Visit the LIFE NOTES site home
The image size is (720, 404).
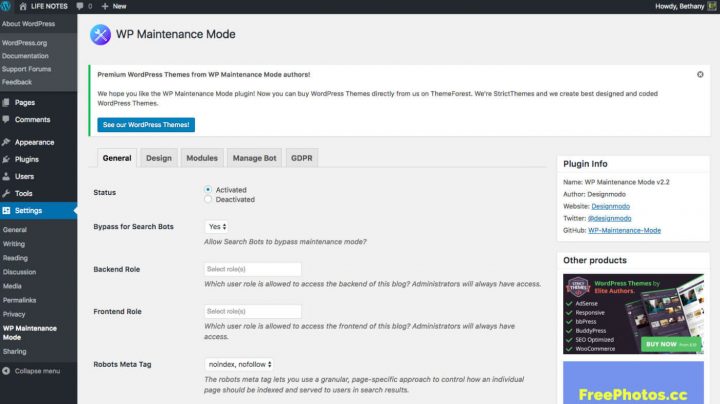tap(44, 6)
